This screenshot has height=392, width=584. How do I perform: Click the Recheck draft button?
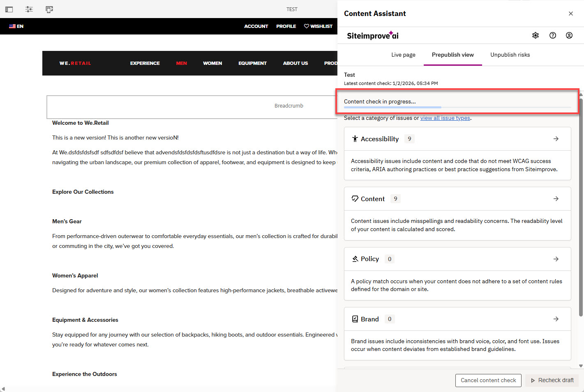552,381
